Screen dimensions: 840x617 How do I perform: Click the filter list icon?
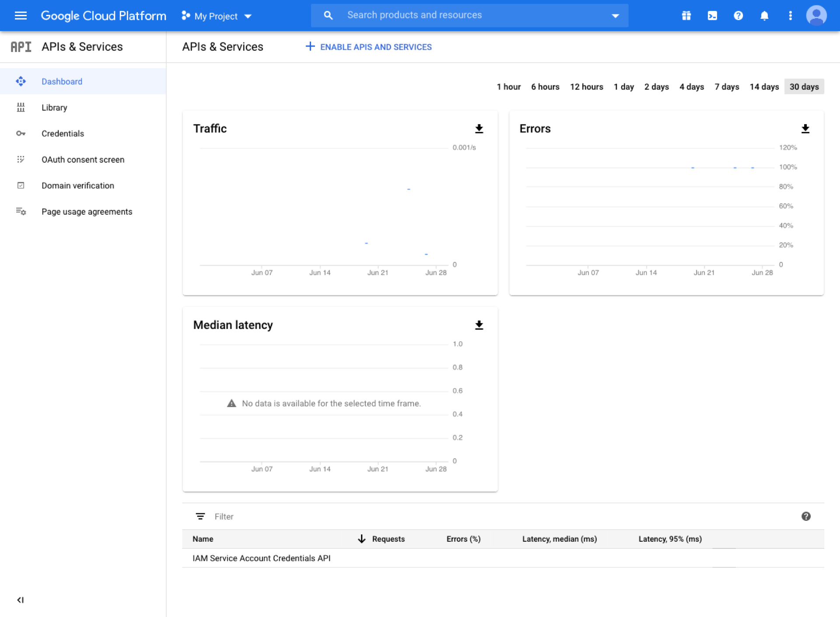200,516
